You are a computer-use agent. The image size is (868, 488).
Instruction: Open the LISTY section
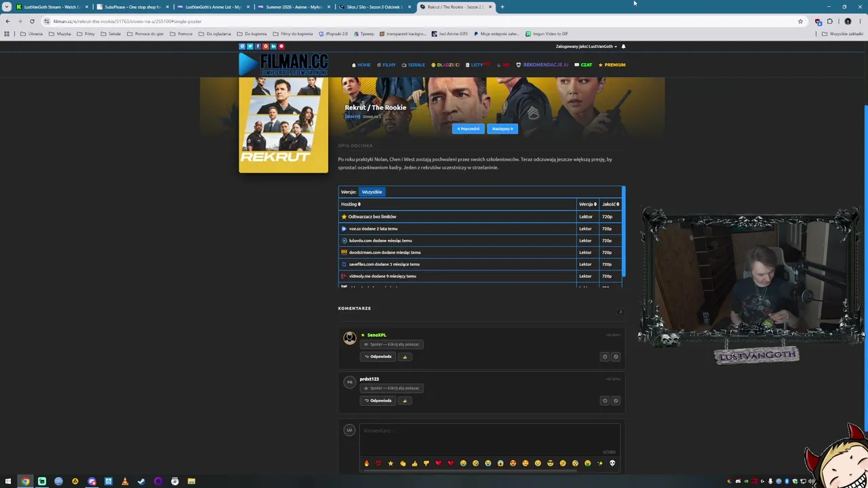click(477, 65)
